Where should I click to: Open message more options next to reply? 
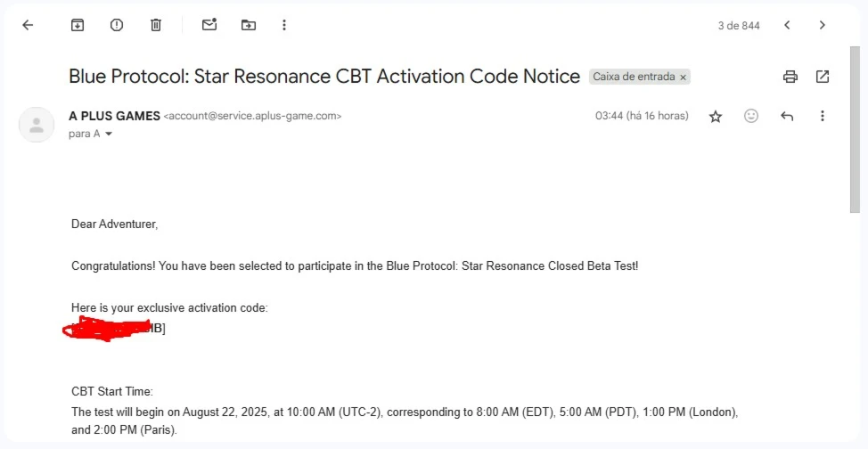(823, 116)
